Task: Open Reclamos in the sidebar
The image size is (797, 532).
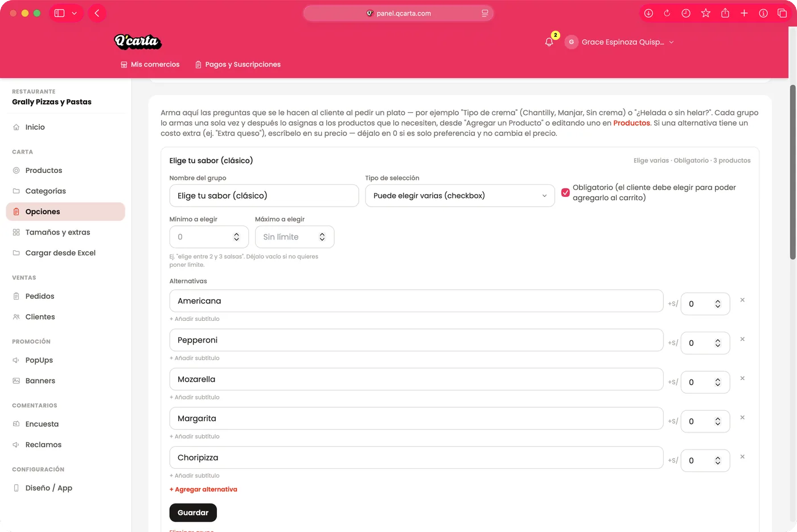Action: click(65, 445)
